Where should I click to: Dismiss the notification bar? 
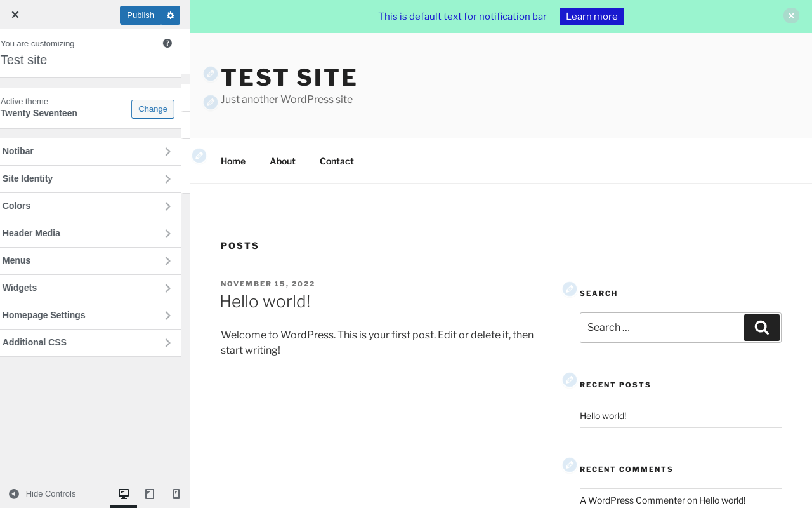coord(791,16)
